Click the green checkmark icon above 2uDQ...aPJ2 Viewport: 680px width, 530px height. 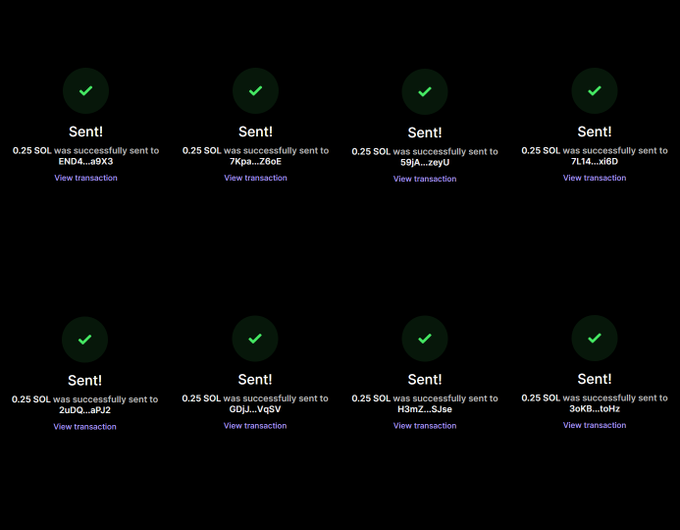click(85, 340)
